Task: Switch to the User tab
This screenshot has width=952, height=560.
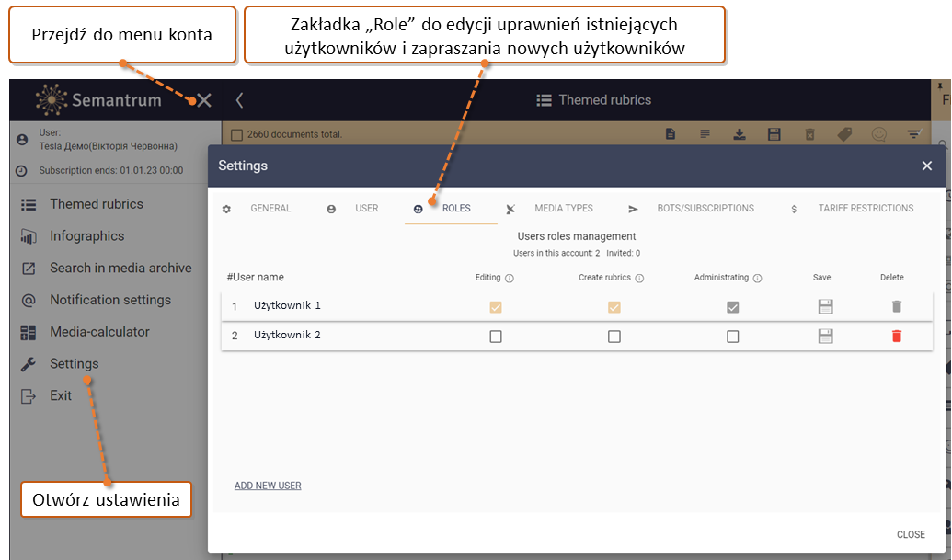Action: tap(353, 209)
